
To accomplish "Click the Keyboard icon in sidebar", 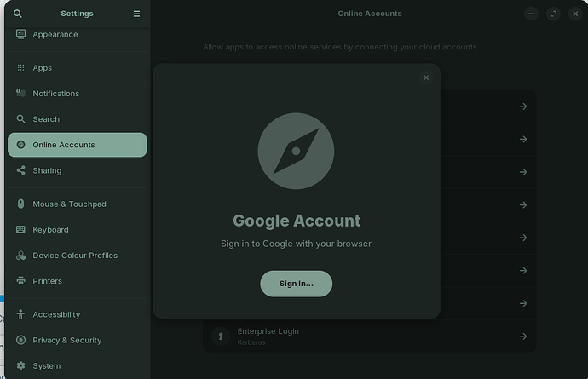I will (20, 229).
